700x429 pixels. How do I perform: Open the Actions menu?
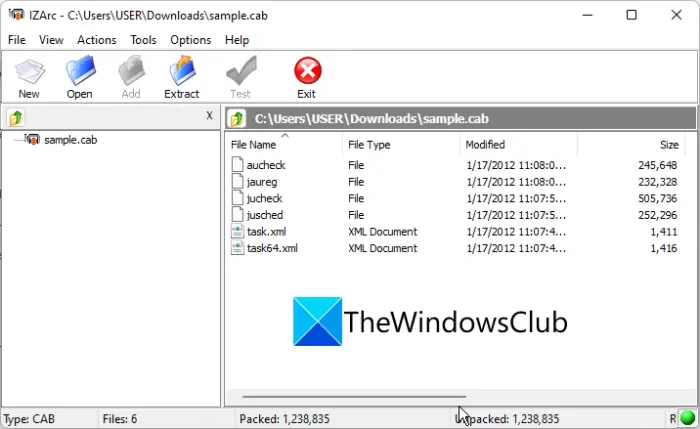tap(96, 40)
